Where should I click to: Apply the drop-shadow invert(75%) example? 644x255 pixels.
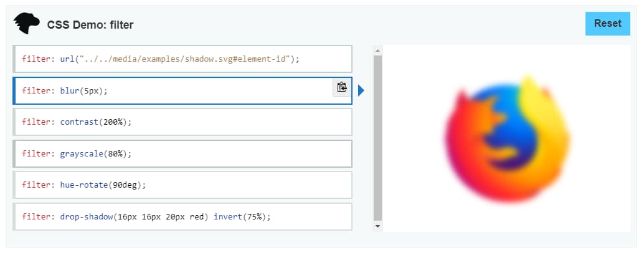point(182,217)
